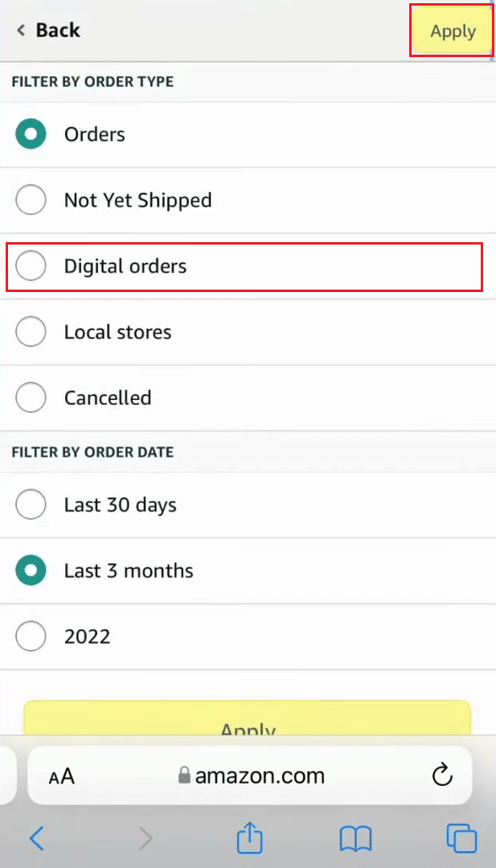Select the Digital orders radio button
Screen dimensions: 496x868
pyautogui.click(x=31, y=265)
